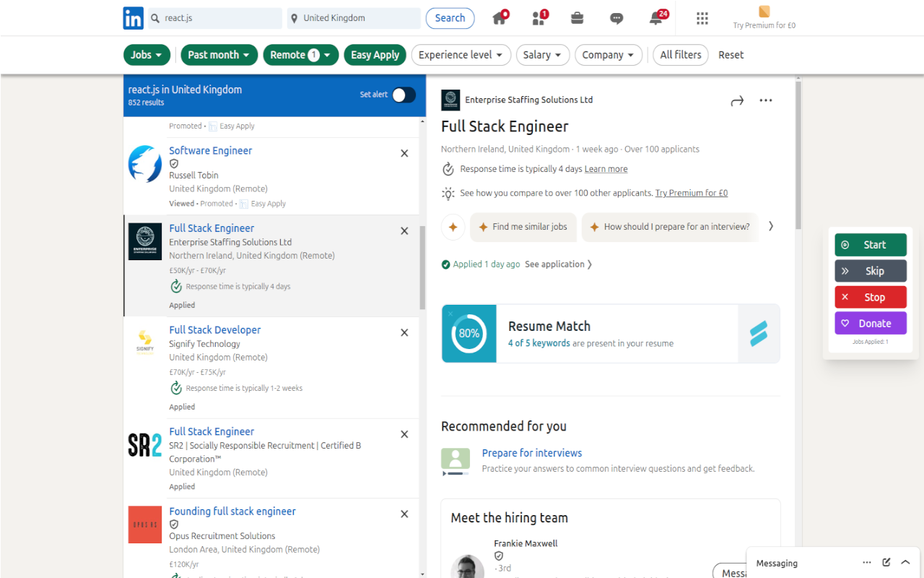Click the Russell Tobin company logo
This screenshot has width=924, height=578.
(145, 163)
